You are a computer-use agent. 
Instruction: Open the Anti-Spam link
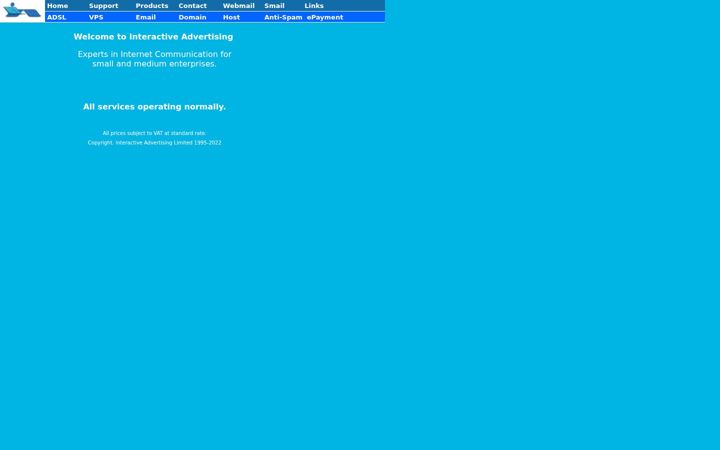pyautogui.click(x=283, y=17)
